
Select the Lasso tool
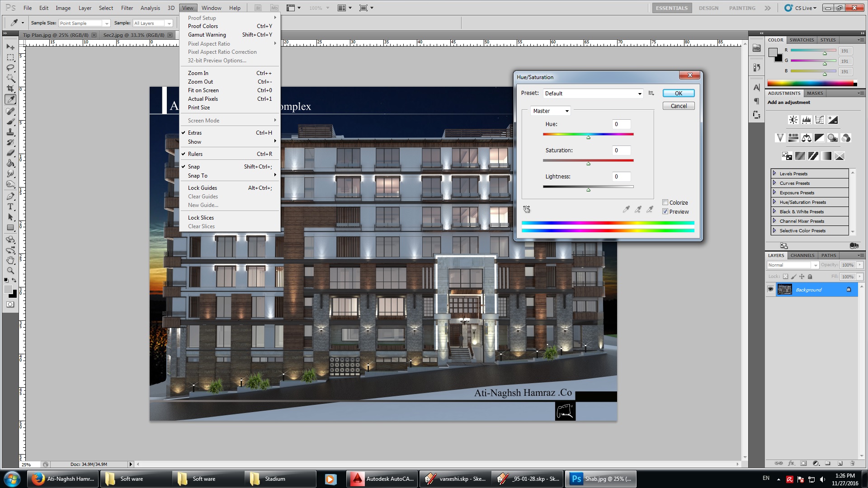coord(10,68)
